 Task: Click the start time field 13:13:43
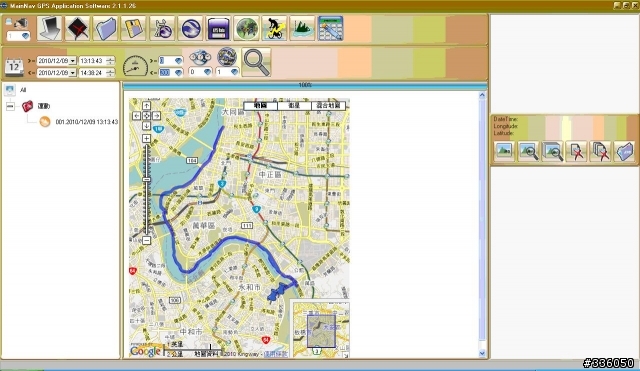[93, 61]
